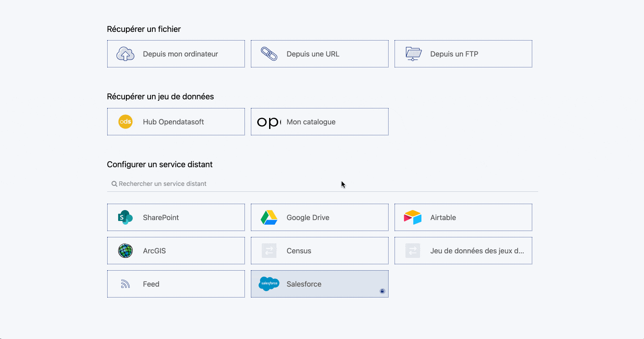Click the cloud upload icon
The width and height of the screenshot is (644, 339).
(125, 54)
